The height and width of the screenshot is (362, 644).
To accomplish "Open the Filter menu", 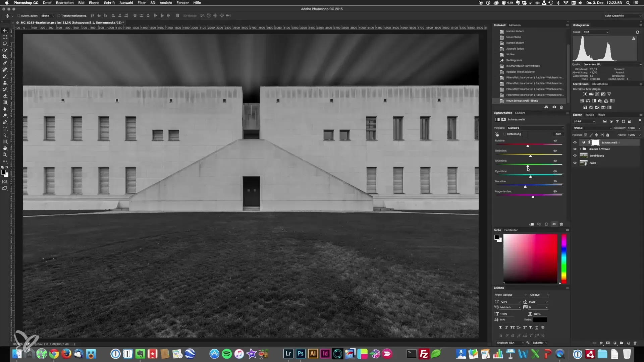I will (x=142, y=3).
